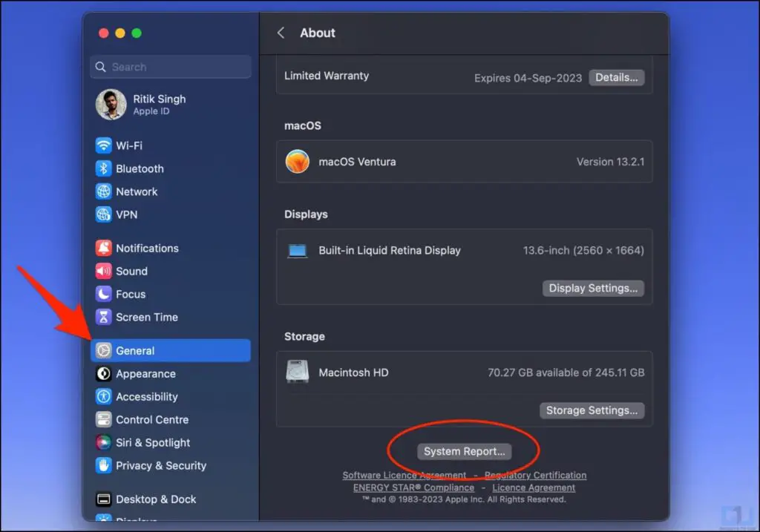Open the Software Licence Agreement link
Viewport: 760px width, 532px height.
pos(404,475)
